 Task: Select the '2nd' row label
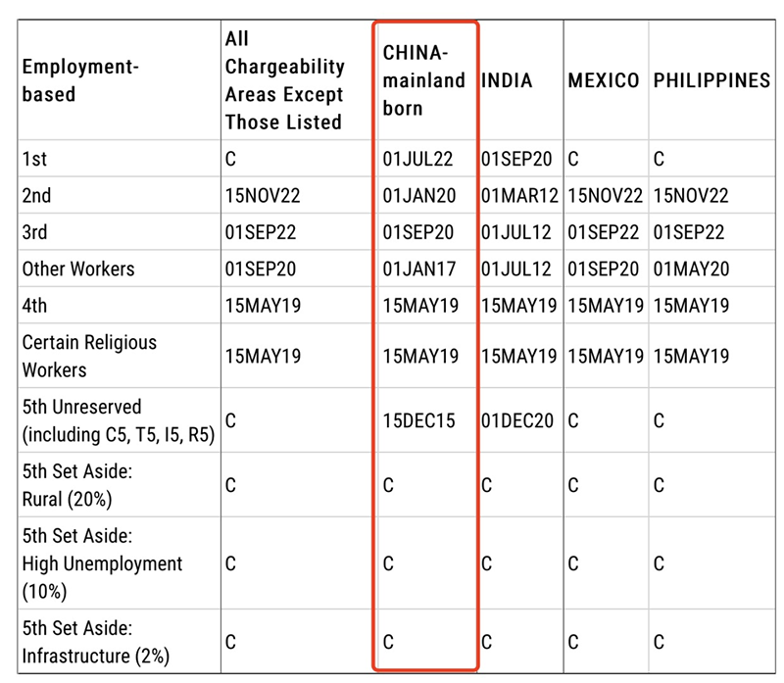(36, 196)
